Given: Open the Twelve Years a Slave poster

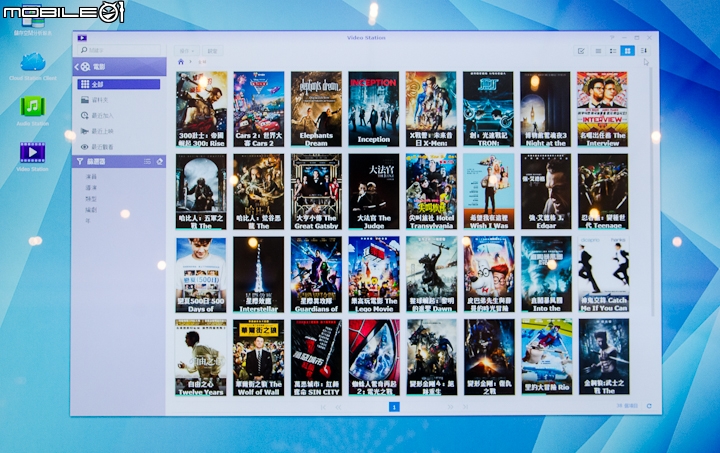Looking at the screenshot, I should 201,358.
